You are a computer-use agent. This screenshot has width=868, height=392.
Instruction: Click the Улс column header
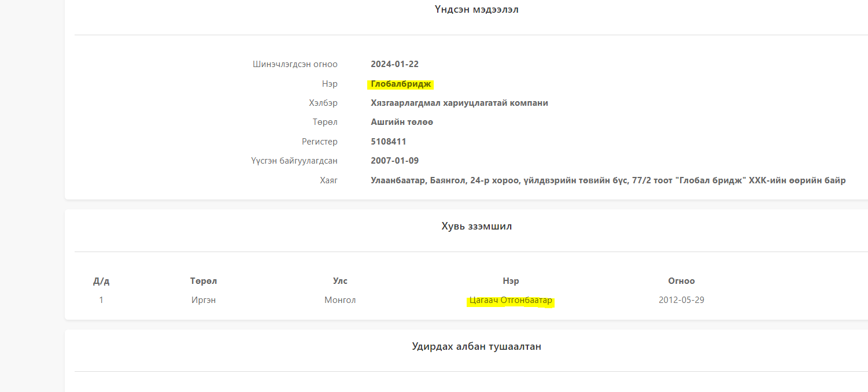pos(340,281)
